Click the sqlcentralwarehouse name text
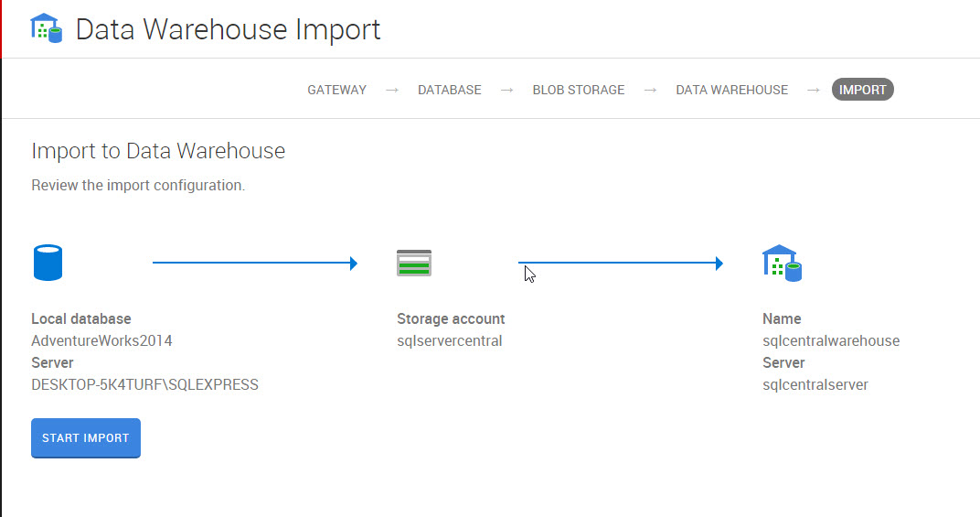The image size is (980, 517). pos(830,341)
